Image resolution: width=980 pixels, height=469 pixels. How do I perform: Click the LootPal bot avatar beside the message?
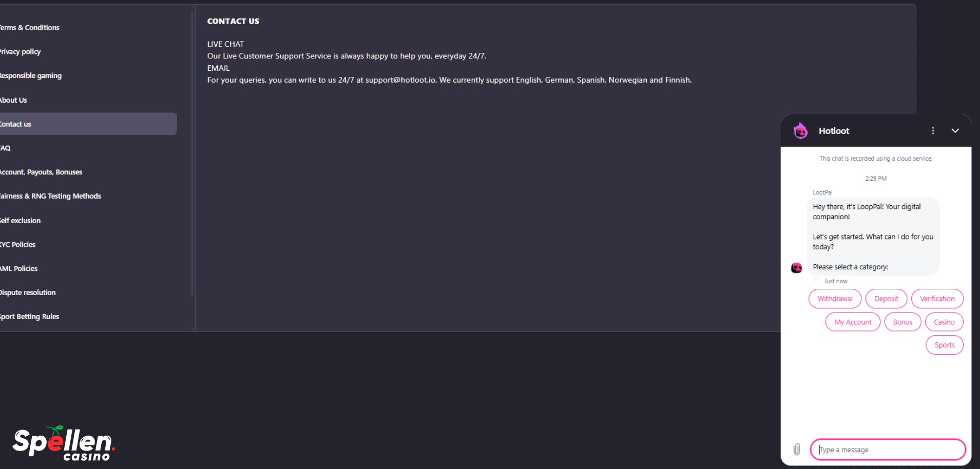[796, 267]
